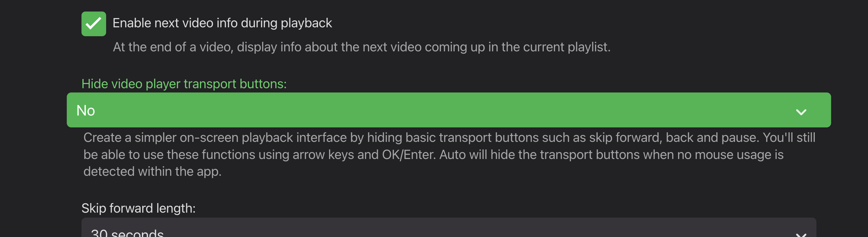Click "detected within the app." help text line
The width and height of the screenshot is (868, 237).
tap(152, 171)
